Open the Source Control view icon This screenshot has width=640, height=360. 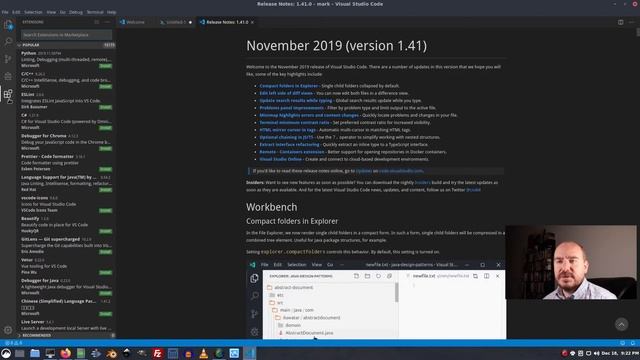[x=8, y=59]
